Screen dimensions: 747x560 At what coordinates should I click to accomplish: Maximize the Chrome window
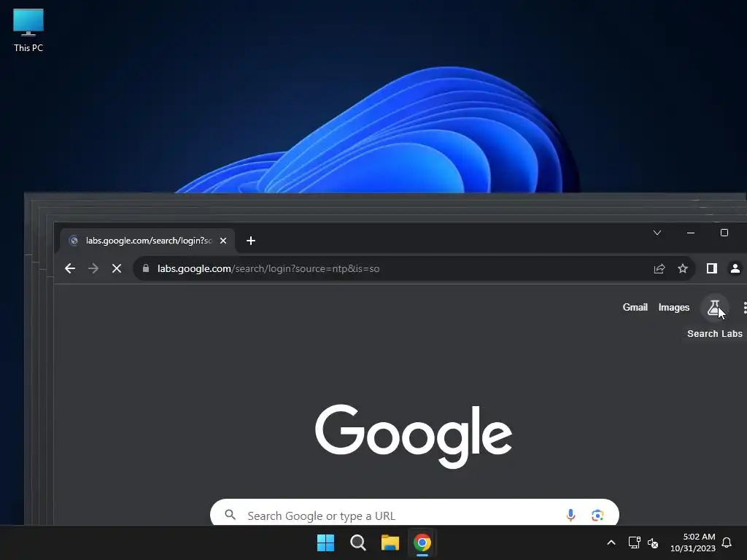click(x=724, y=233)
